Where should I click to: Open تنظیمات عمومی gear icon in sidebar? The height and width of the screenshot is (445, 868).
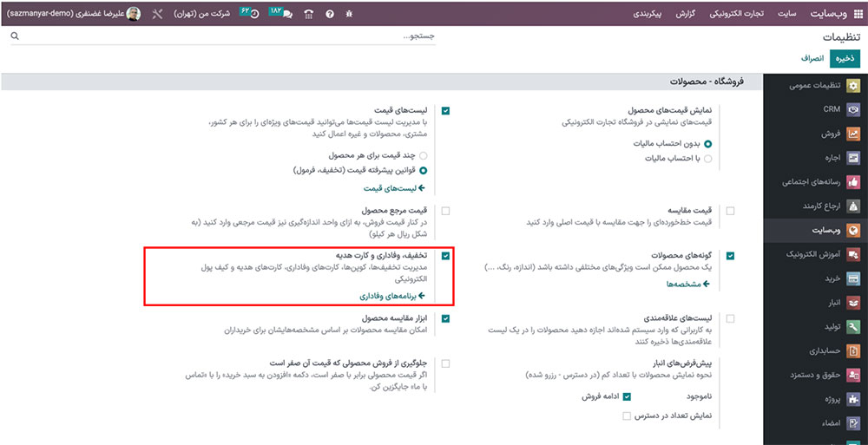854,86
